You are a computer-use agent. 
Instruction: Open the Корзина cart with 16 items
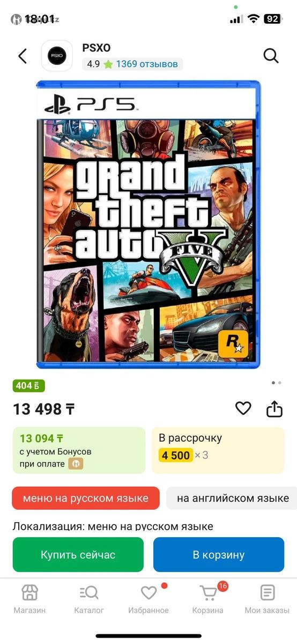(208, 599)
